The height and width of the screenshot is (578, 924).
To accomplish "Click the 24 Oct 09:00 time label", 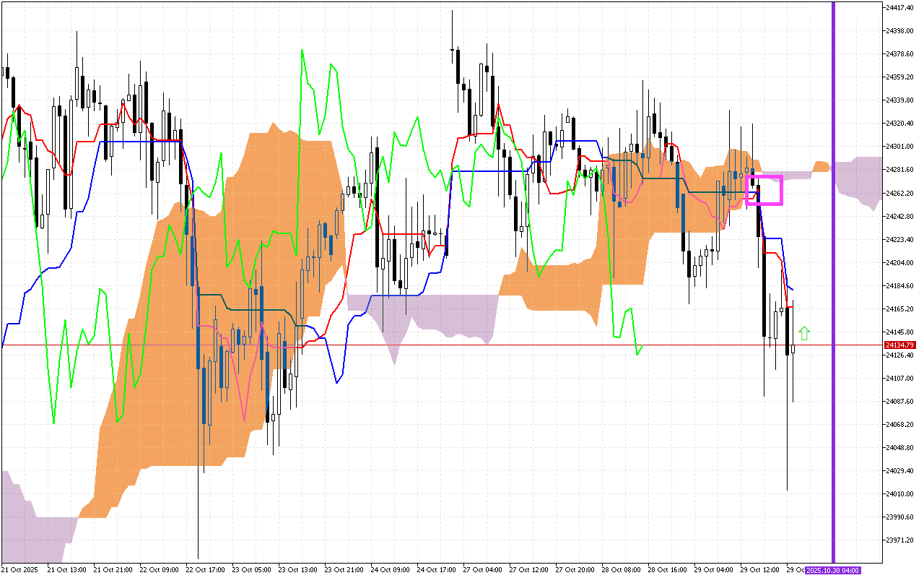I will (x=390, y=570).
